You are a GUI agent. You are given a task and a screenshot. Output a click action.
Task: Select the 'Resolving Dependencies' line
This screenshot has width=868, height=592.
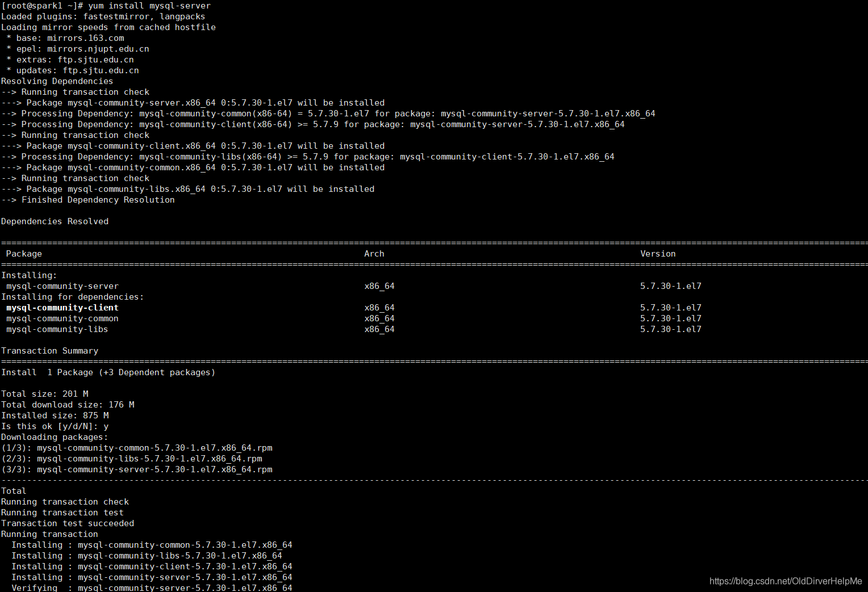click(x=57, y=81)
